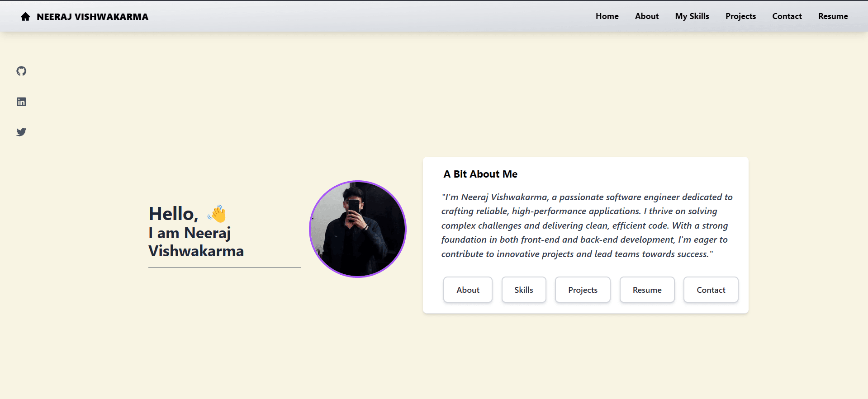Click the waving hand emoji
Image resolution: width=868 pixels, height=399 pixels.
pyautogui.click(x=216, y=213)
